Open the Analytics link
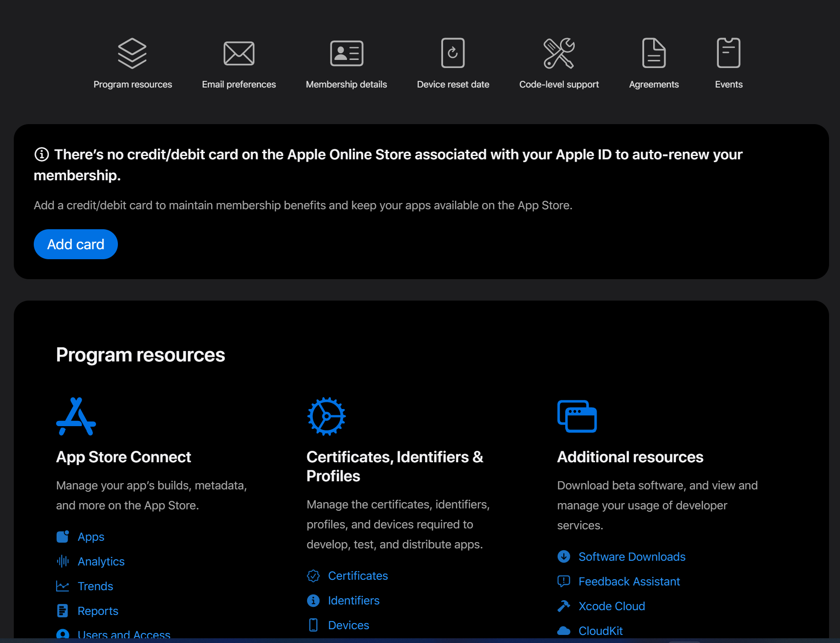This screenshot has width=840, height=643. coord(101,561)
